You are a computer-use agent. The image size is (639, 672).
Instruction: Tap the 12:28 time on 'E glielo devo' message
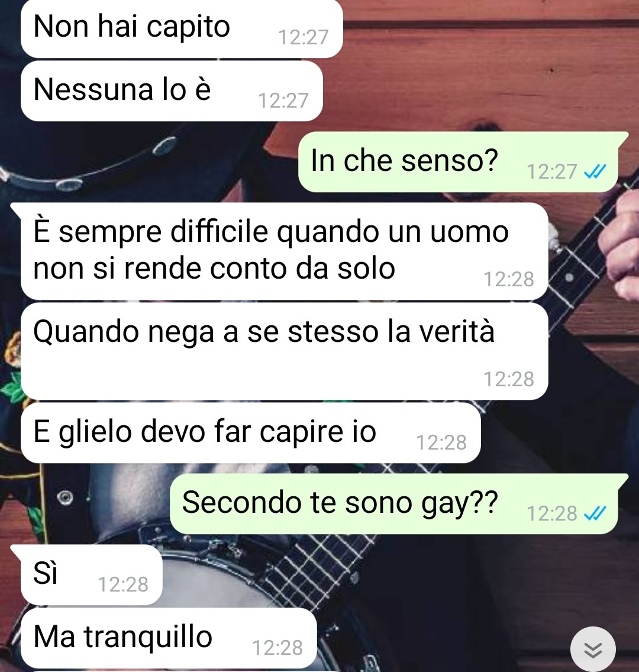coord(441,442)
